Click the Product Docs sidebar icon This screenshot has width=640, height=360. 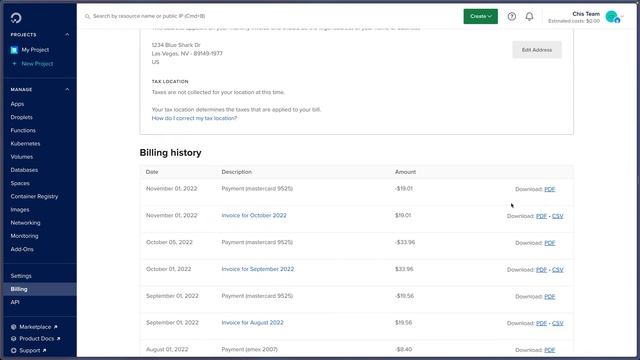pyautogui.click(x=13, y=339)
